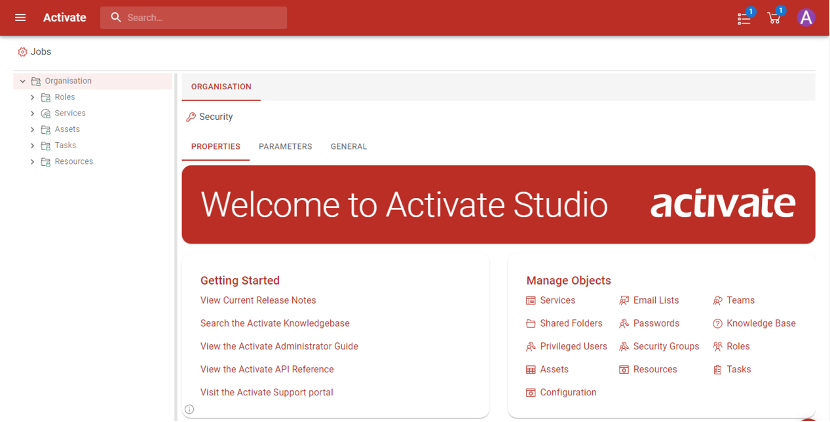This screenshot has width=830, height=422.
Task: Expand the Services tree node
Action: (x=32, y=113)
